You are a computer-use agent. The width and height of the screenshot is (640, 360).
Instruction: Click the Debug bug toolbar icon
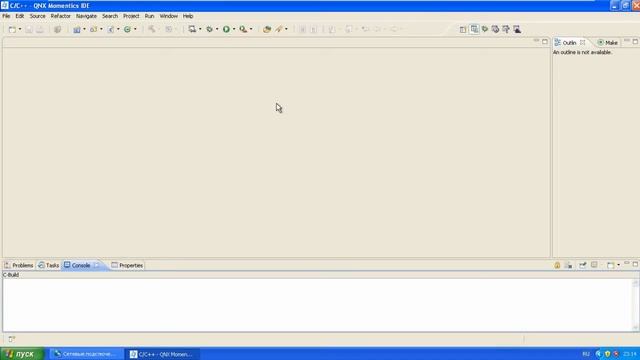point(209,29)
